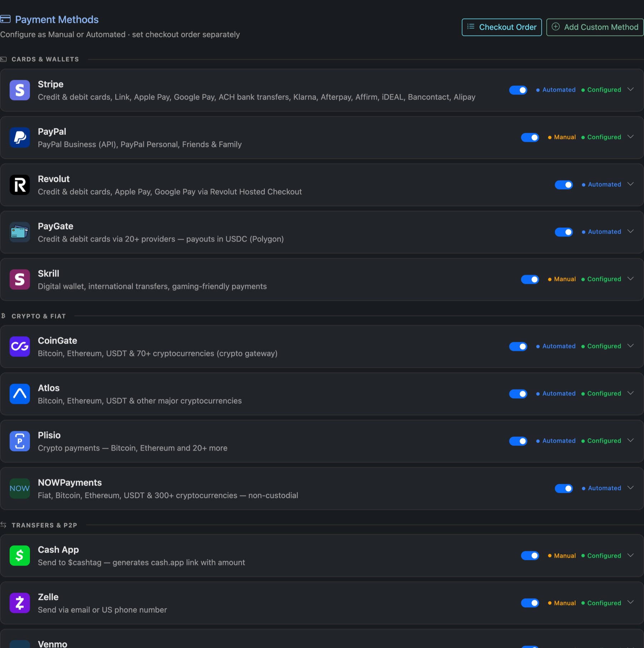The height and width of the screenshot is (648, 644).
Task: Click the PayGate card icon
Action: [20, 232]
